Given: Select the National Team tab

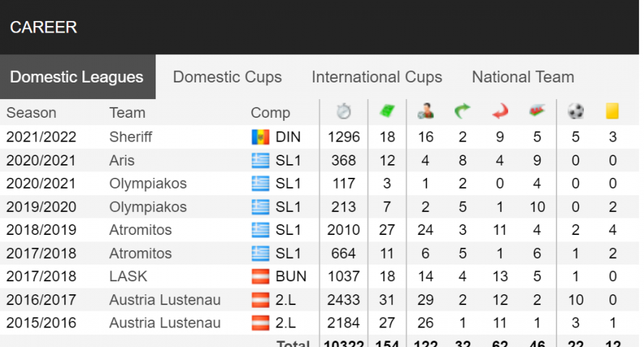Looking at the screenshot, I should pyautogui.click(x=523, y=77).
